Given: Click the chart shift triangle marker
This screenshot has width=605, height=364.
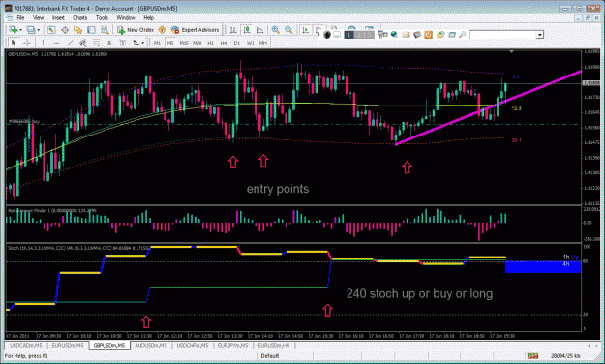Looking at the screenshot, I should coord(512,51).
